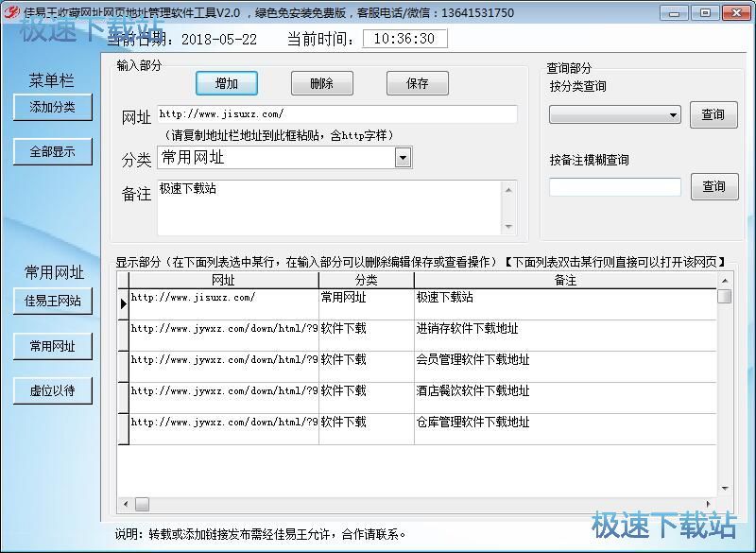Click the 备注 column header in table
Screen dimensions: 756x553
pyautogui.click(x=565, y=280)
